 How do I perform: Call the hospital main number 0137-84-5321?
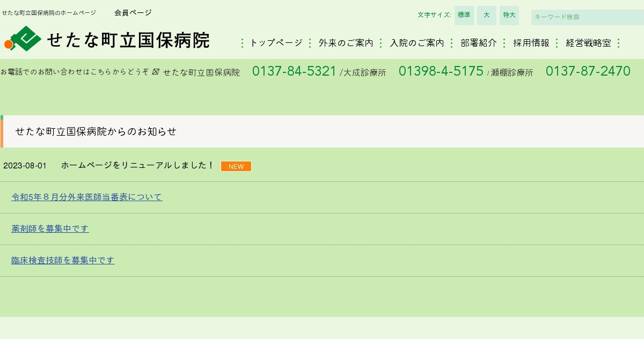pyautogui.click(x=294, y=71)
